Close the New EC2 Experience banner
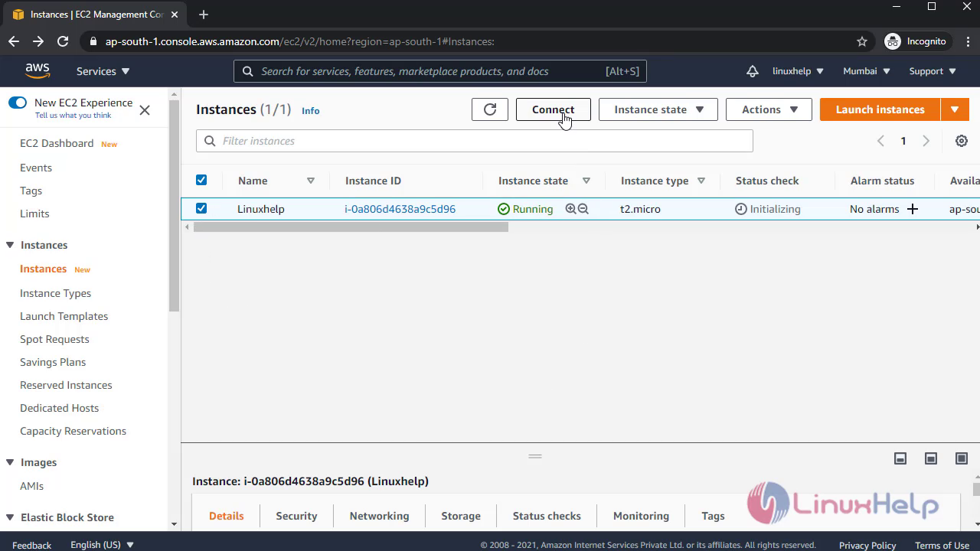 pos(145,110)
